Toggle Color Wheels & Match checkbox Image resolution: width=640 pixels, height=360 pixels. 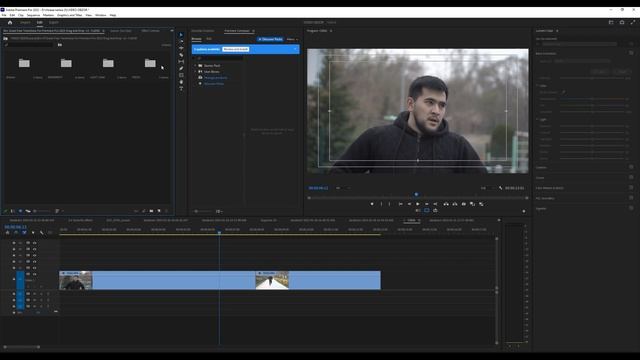click(x=631, y=187)
